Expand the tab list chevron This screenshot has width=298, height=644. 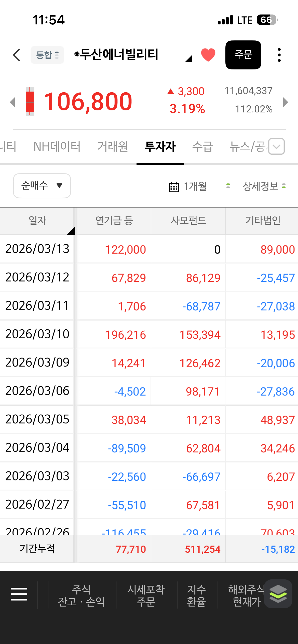276,147
